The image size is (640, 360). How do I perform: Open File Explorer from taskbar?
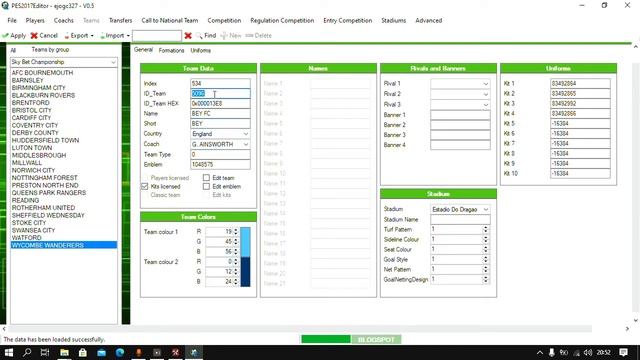pos(64,352)
